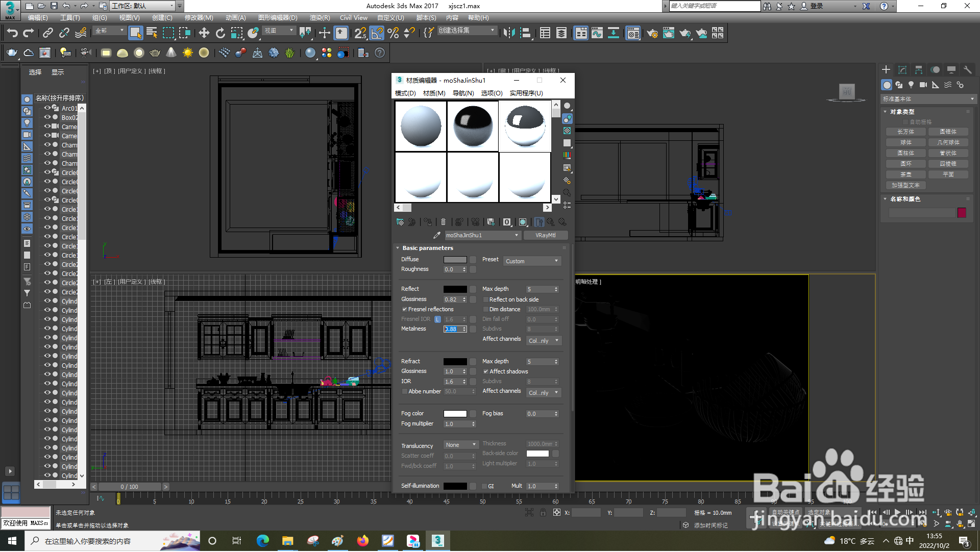The width and height of the screenshot is (980, 552).
Task: Open the material name moShaJinShu1 dropdown
Action: pyautogui.click(x=482, y=236)
